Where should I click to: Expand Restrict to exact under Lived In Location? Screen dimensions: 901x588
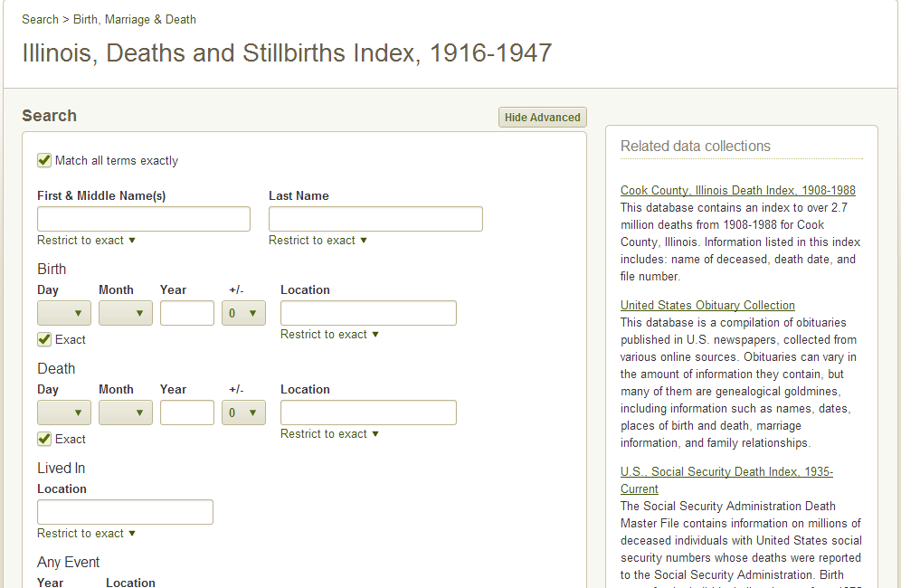[x=86, y=533]
